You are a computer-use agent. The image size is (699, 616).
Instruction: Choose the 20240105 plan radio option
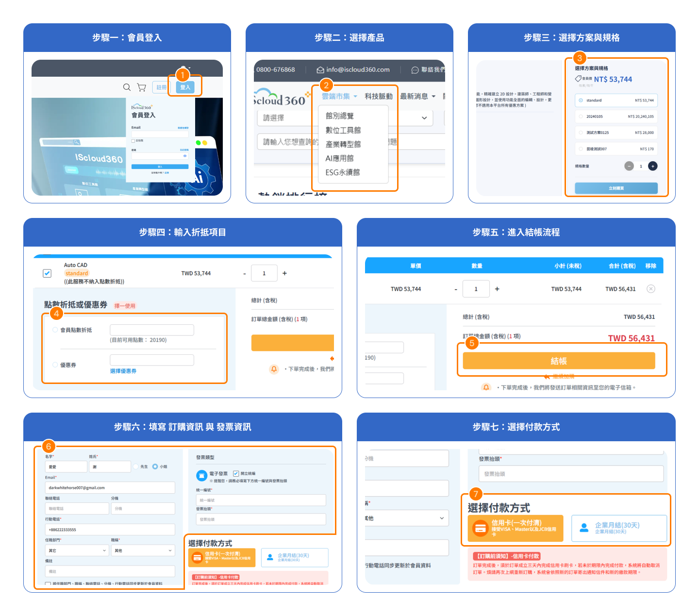[x=581, y=117]
